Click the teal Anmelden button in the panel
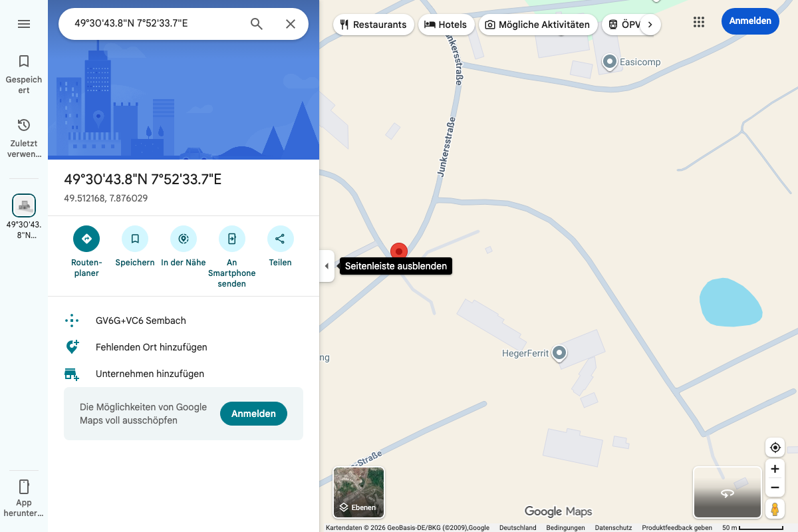This screenshot has height=532, width=798. [x=253, y=414]
